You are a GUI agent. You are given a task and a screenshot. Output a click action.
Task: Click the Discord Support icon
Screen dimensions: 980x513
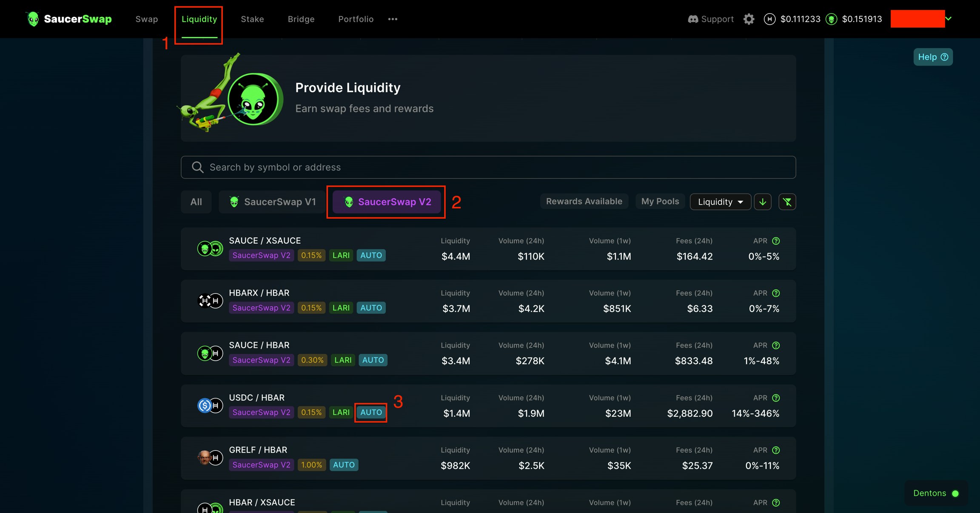[x=693, y=19]
